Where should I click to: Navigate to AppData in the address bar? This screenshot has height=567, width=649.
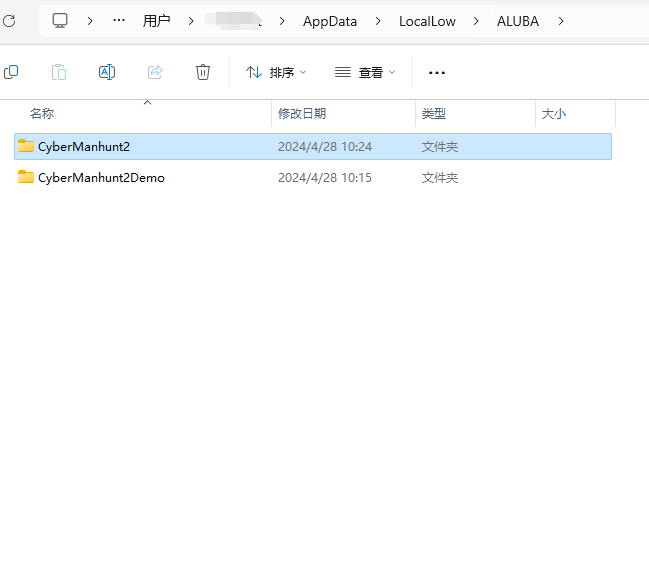330,21
